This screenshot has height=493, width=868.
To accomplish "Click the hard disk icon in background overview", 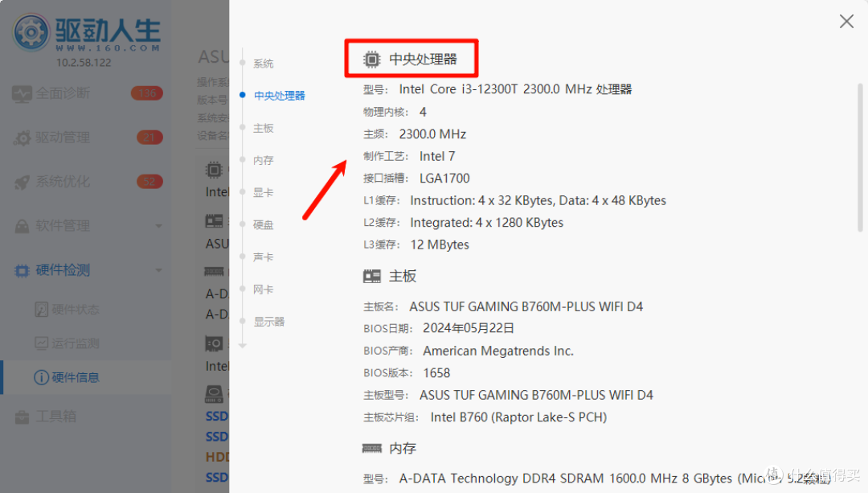I will coord(215,394).
